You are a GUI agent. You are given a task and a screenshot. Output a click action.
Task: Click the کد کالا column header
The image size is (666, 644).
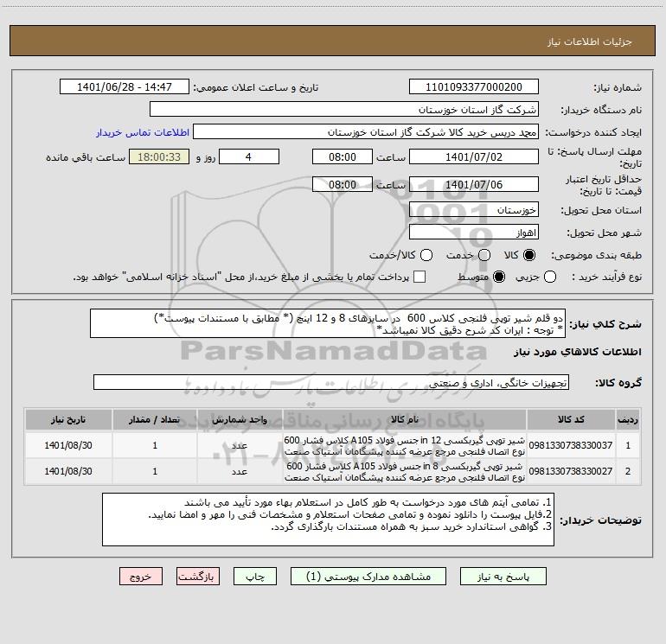tap(571, 419)
